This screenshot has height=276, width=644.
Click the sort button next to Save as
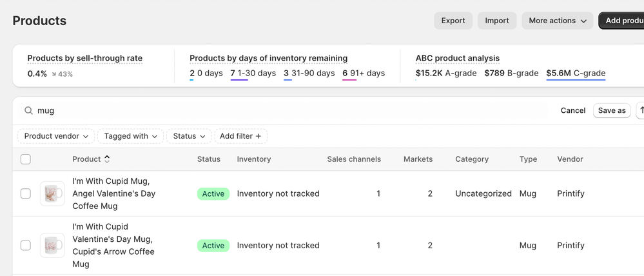tap(640, 110)
